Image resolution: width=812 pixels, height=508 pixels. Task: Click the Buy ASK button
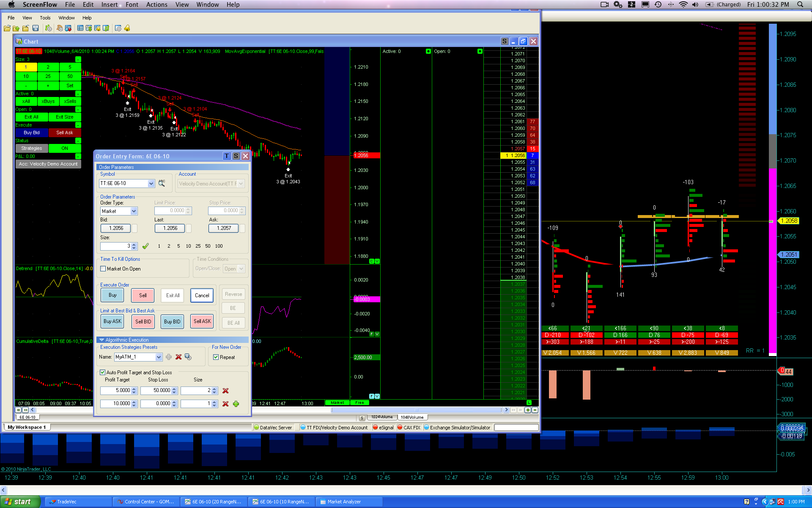pyautogui.click(x=112, y=322)
